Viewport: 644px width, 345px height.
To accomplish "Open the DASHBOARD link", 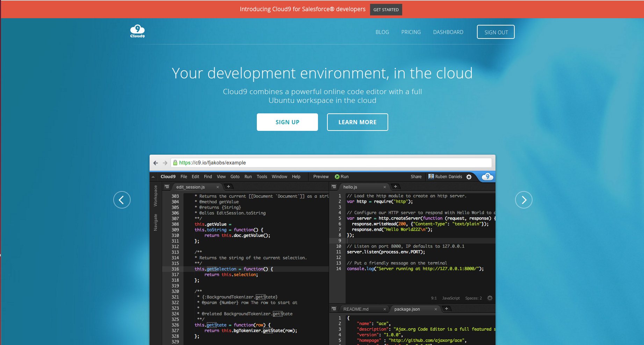I will 448,32.
